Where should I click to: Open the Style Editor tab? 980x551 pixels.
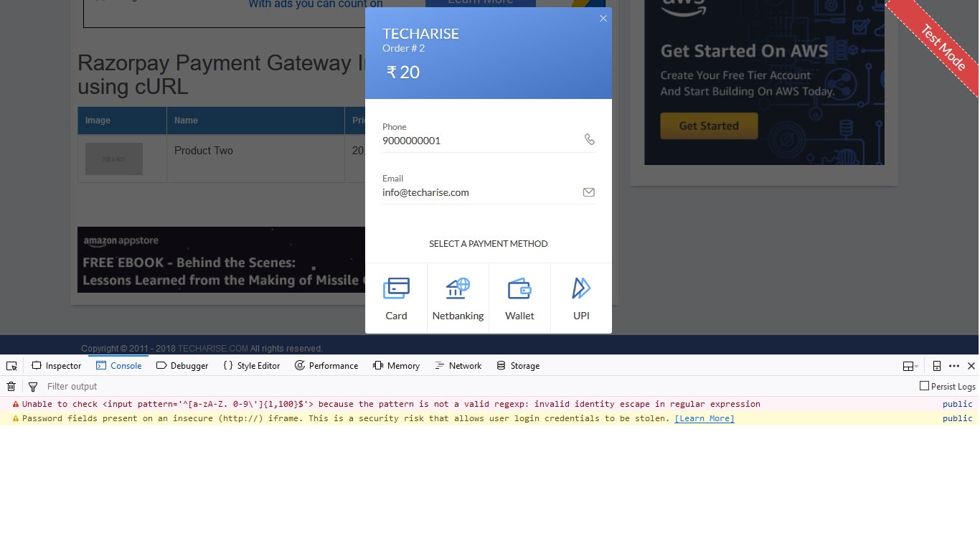tap(251, 366)
